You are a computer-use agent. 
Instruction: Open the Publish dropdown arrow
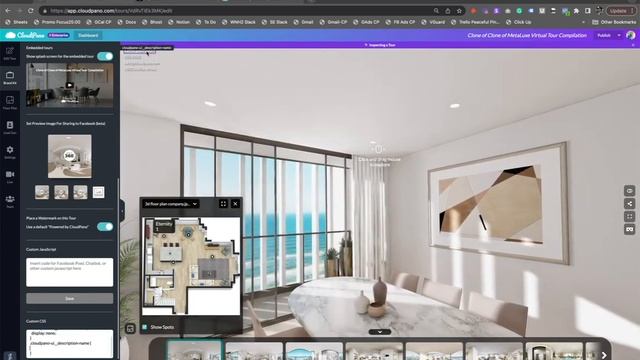[619, 36]
